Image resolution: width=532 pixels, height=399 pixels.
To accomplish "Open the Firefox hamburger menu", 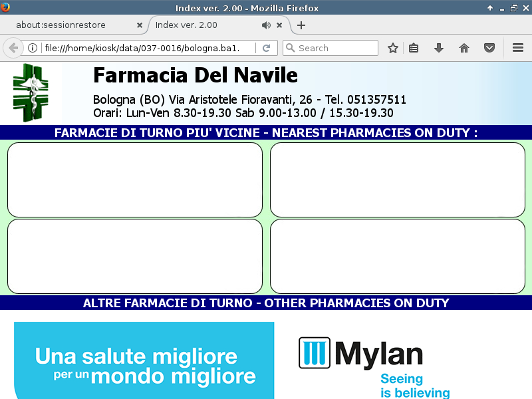I will coord(518,48).
